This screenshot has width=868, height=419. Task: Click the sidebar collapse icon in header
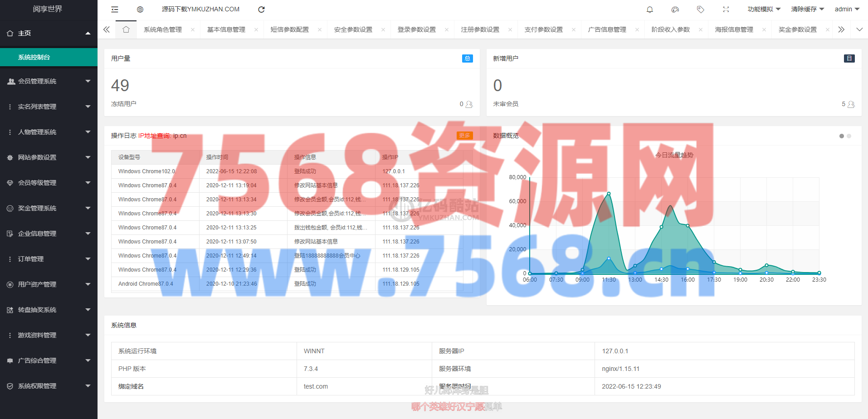(115, 10)
